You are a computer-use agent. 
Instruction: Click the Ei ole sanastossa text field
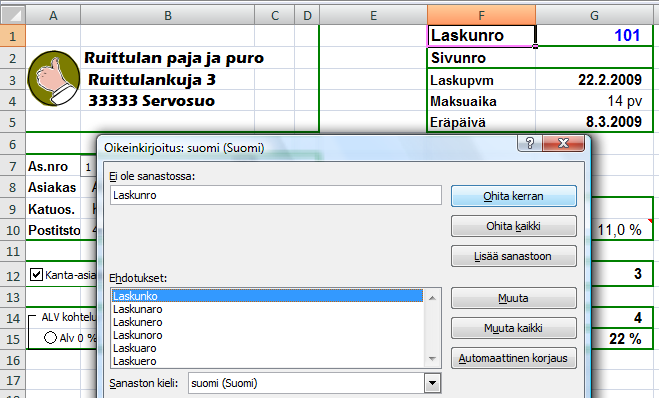point(276,195)
